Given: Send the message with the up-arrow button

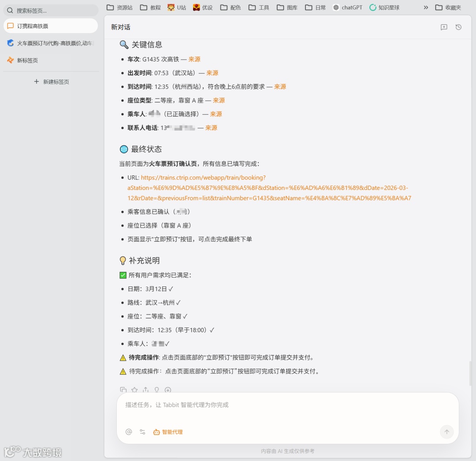Looking at the screenshot, I should click(x=446, y=431).
